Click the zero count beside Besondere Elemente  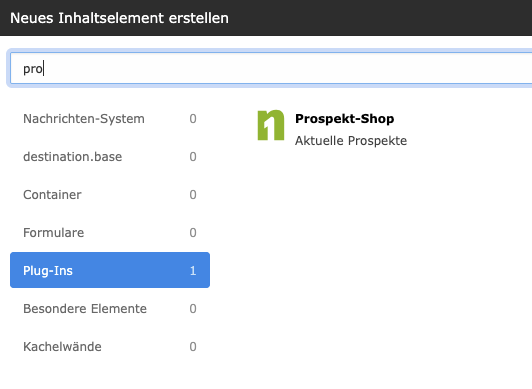[x=193, y=309]
